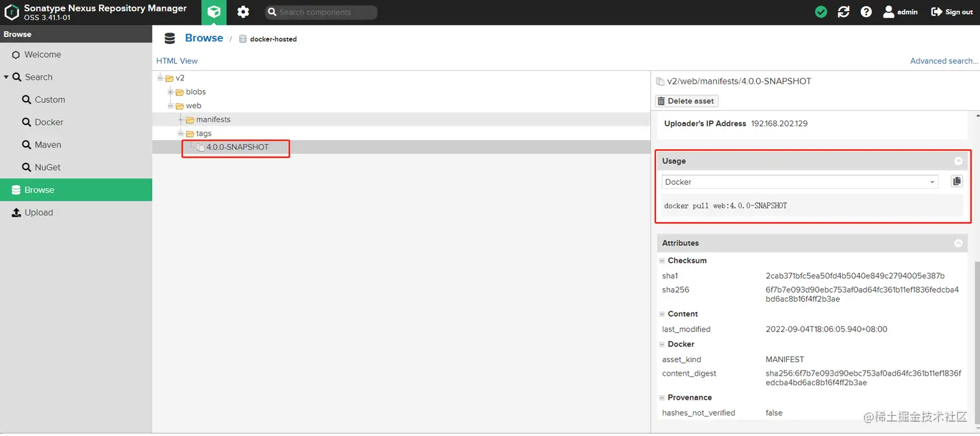Collapse the Checksum attribute group
980x436 pixels.
pos(662,261)
